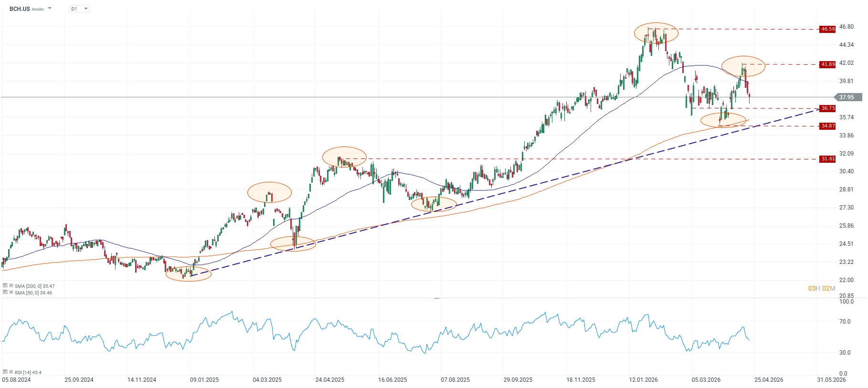
Task: Select the 31.61 horizontal level label
Action: pos(827,159)
